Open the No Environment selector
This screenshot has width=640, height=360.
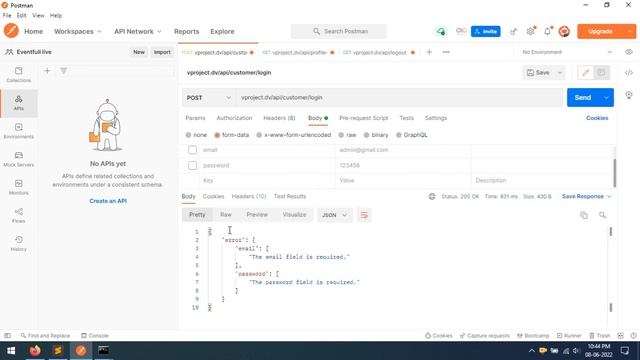(567, 52)
